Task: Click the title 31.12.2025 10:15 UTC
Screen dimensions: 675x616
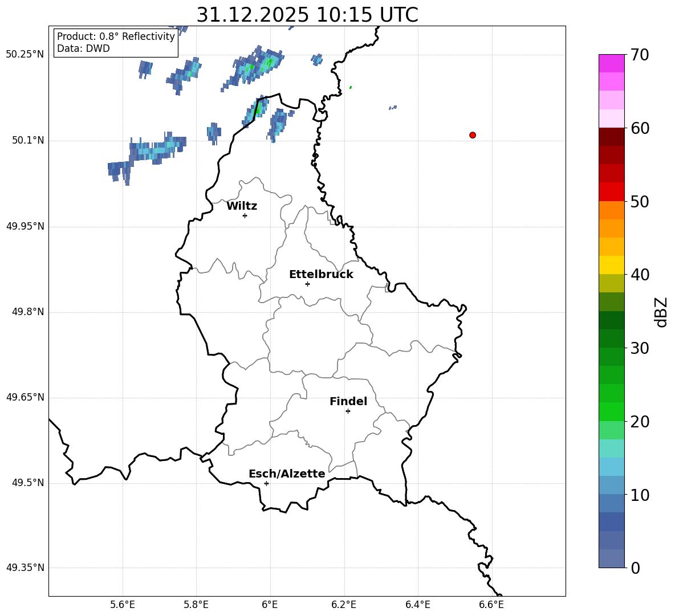Action: pyautogui.click(x=307, y=15)
